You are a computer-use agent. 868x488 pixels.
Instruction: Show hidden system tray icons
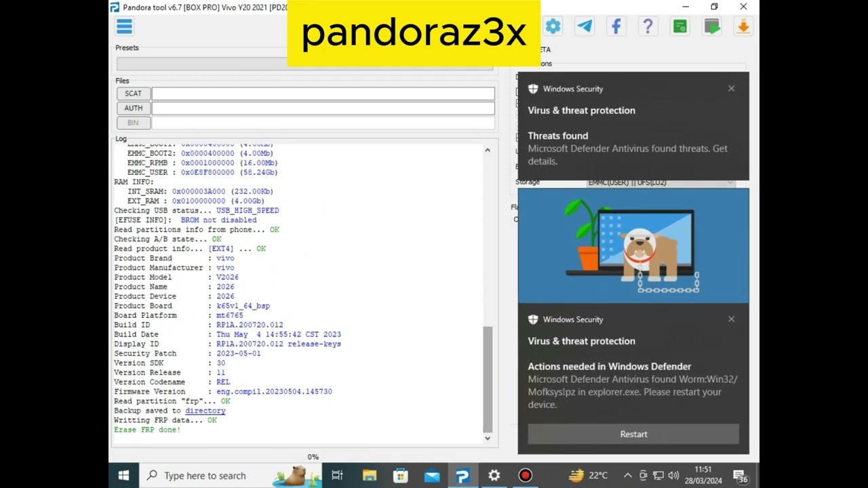[x=628, y=476]
